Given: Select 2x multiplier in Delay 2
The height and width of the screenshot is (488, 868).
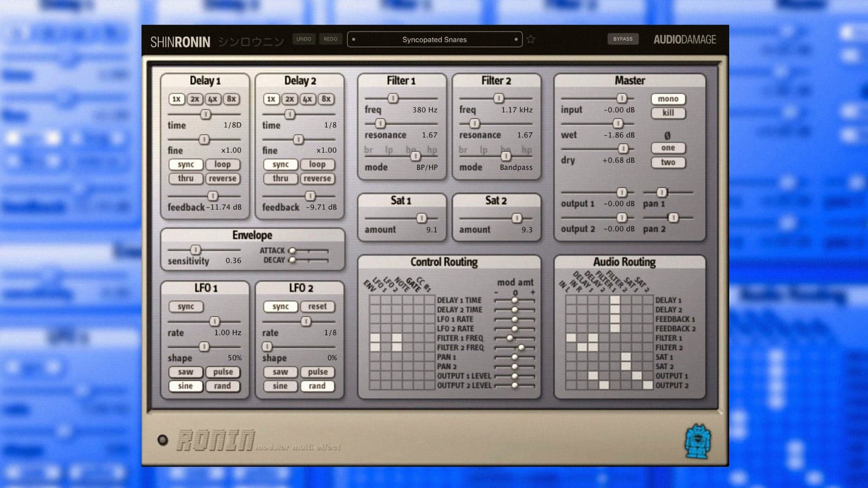Looking at the screenshot, I should pos(290,99).
